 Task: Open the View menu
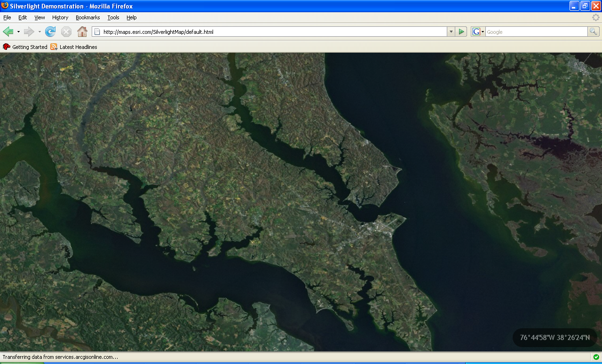pos(40,17)
